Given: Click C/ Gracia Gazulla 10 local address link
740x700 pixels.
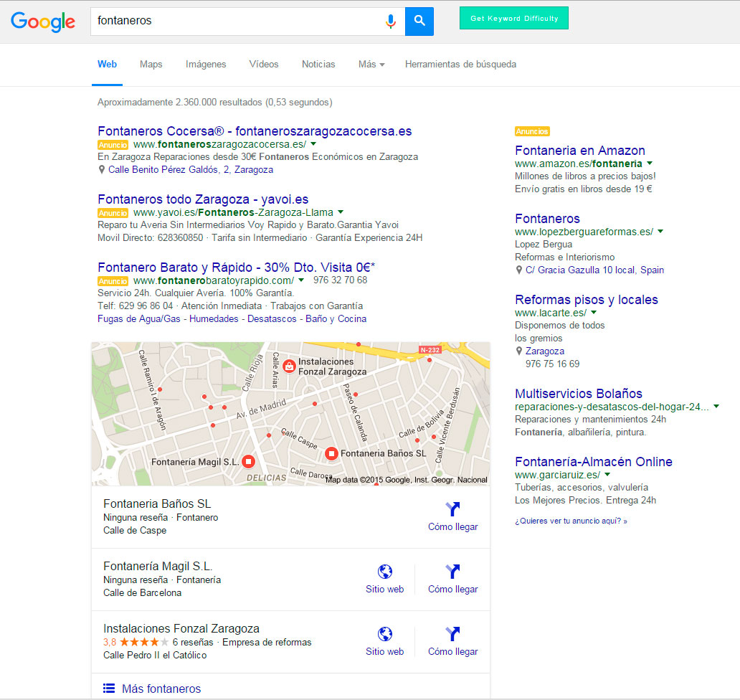Looking at the screenshot, I should point(594,270).
